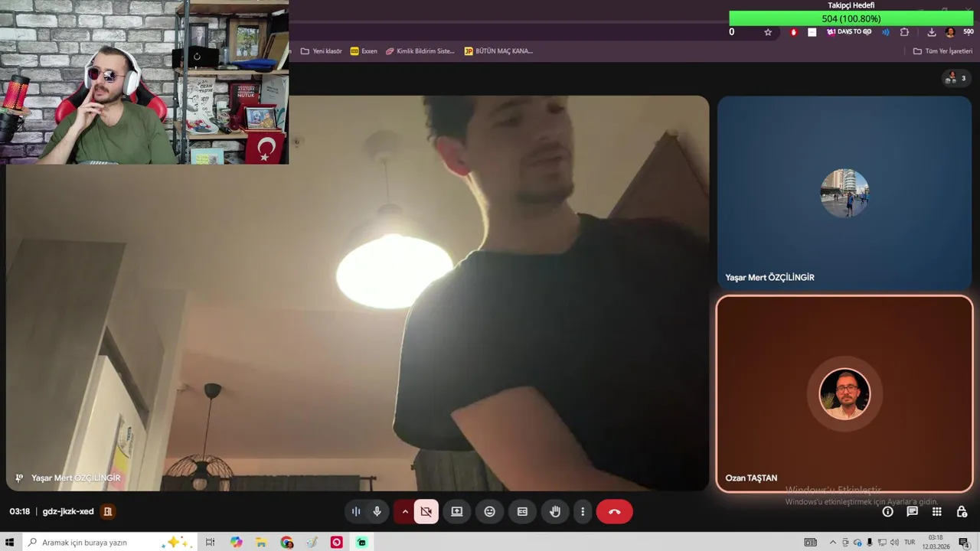Viewport: 980px width, 551px height.
Task: Open the red circle app on taskbar
Action: (x=337, y=543)
